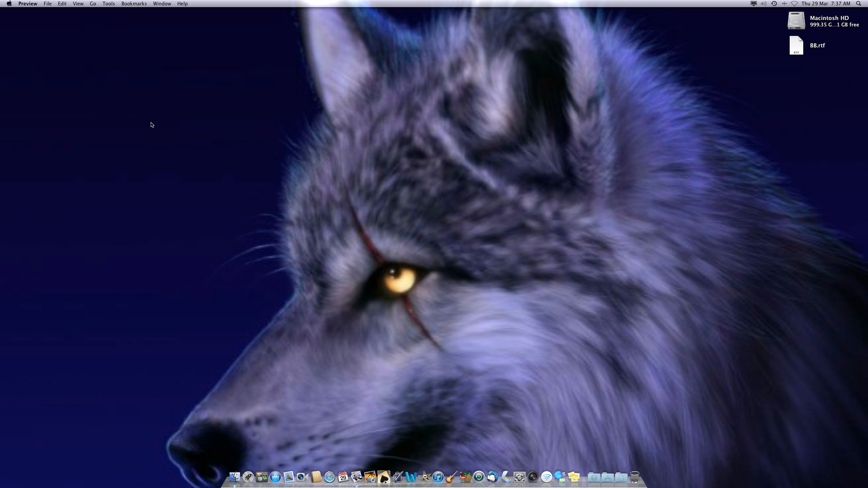Launch Migration Assistant globe icon

click(x=560, y=477)
